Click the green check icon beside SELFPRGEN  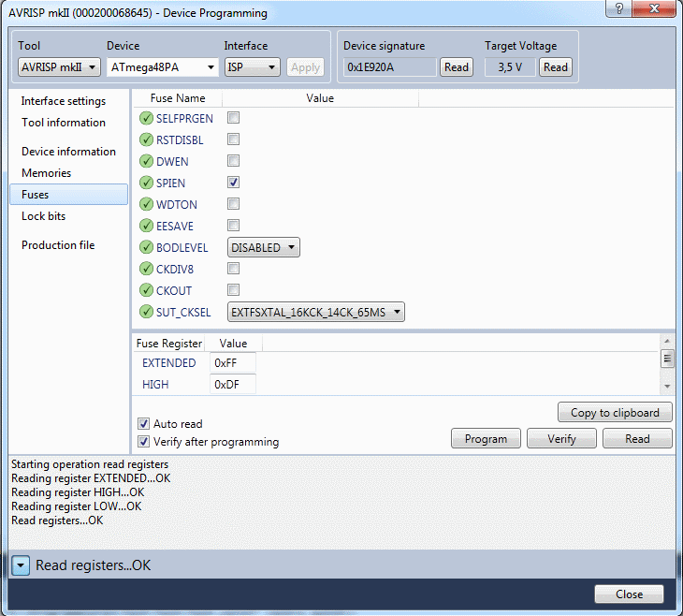146,118
